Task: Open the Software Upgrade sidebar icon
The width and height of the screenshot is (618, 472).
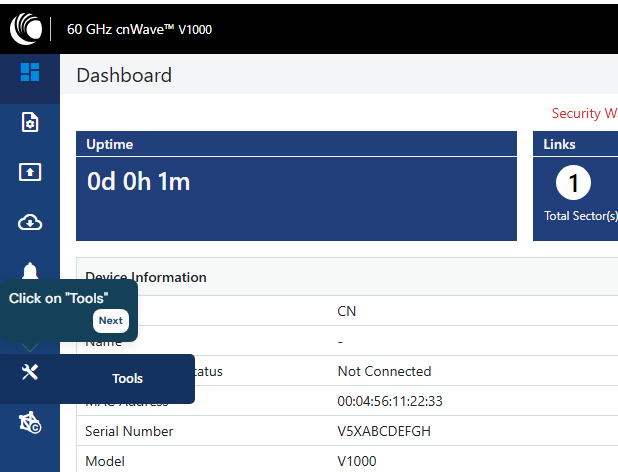Action: point(30,172)
